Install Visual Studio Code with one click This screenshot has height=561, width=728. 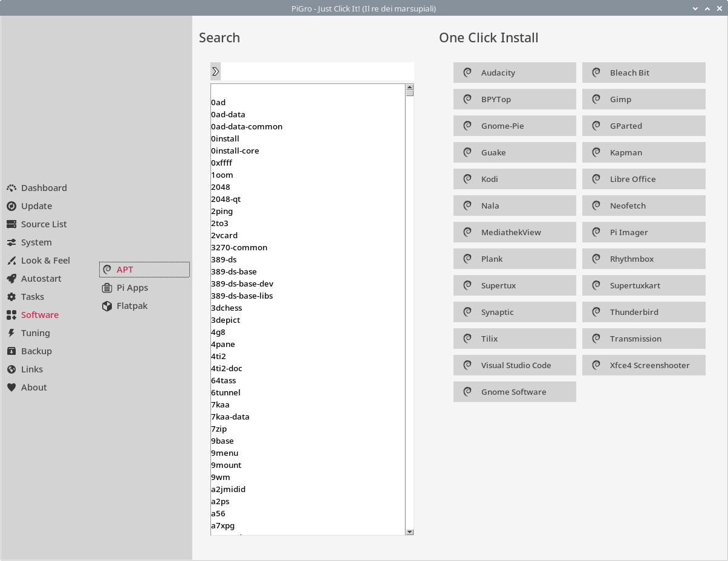coord(515,365)
